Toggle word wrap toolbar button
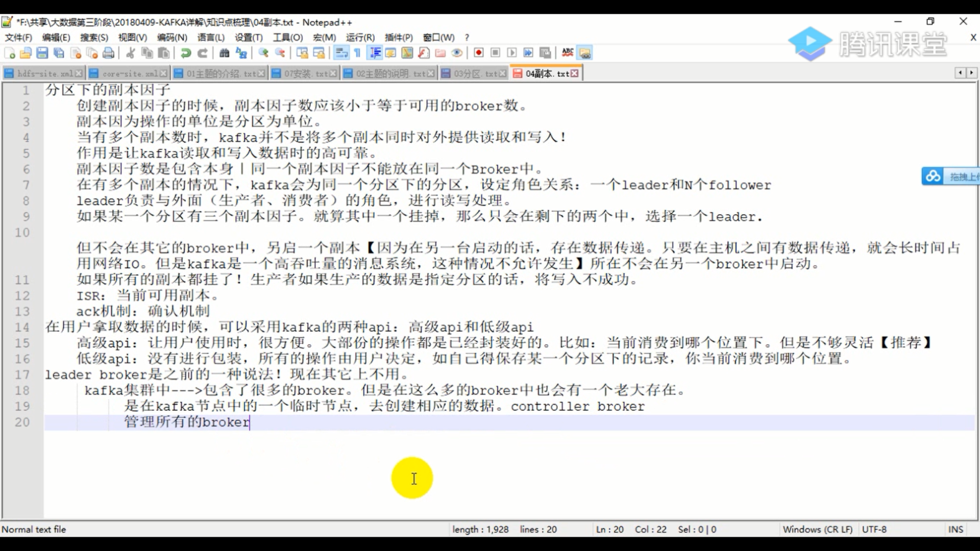 pyautogui.click(x=341, y=53)
